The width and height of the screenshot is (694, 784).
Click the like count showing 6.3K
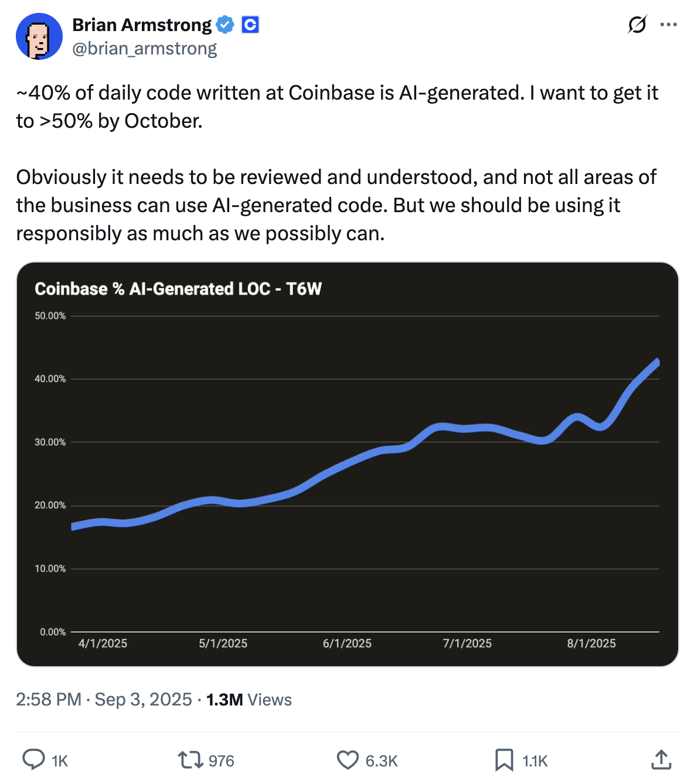pyautogui.click(x=380, y=760)
